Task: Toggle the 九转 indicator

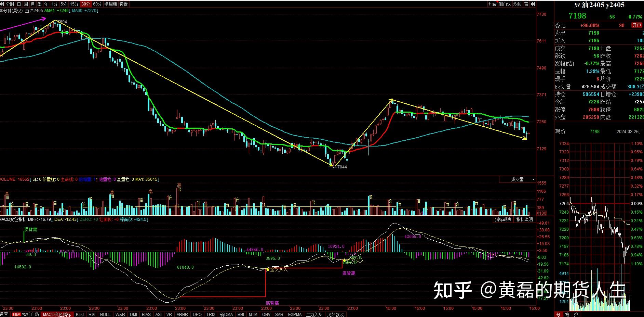Action: click(492, 4)
